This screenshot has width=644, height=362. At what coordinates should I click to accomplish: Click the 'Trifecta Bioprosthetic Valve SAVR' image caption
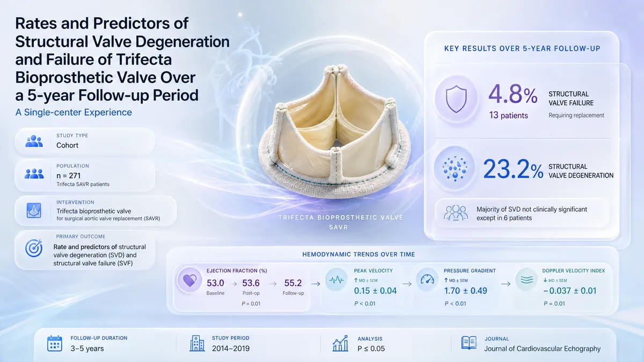coord(340,222)
